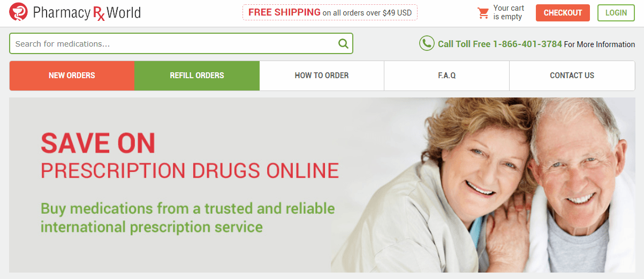Click the Free Shipping promotion banner
The width and height of the screenshot is (644, 279).
(x=330, y=12)
